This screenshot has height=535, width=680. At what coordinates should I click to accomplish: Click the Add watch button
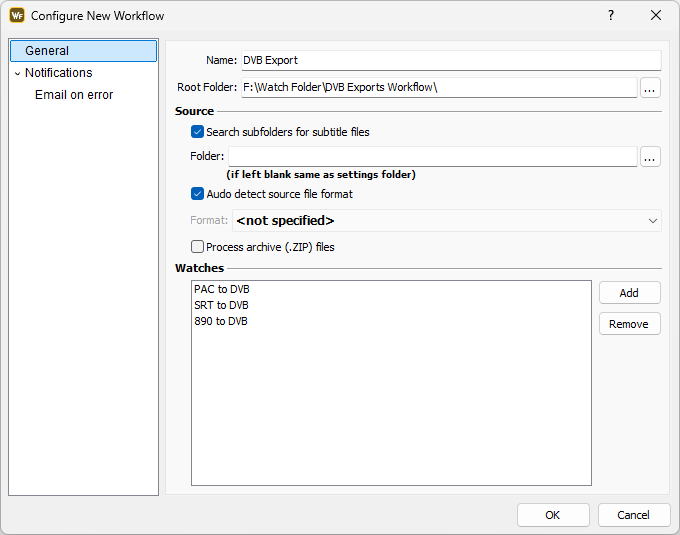tap(629, 293)
